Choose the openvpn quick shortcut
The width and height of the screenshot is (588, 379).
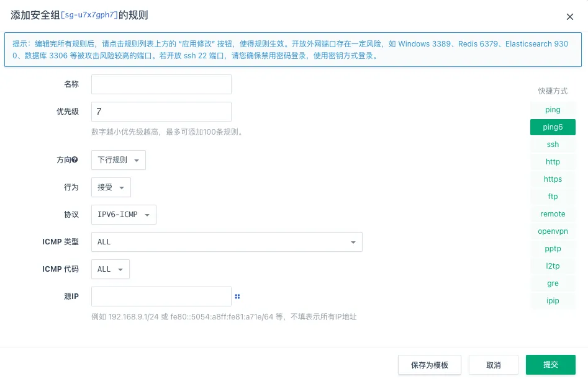(x=552, y=231)
